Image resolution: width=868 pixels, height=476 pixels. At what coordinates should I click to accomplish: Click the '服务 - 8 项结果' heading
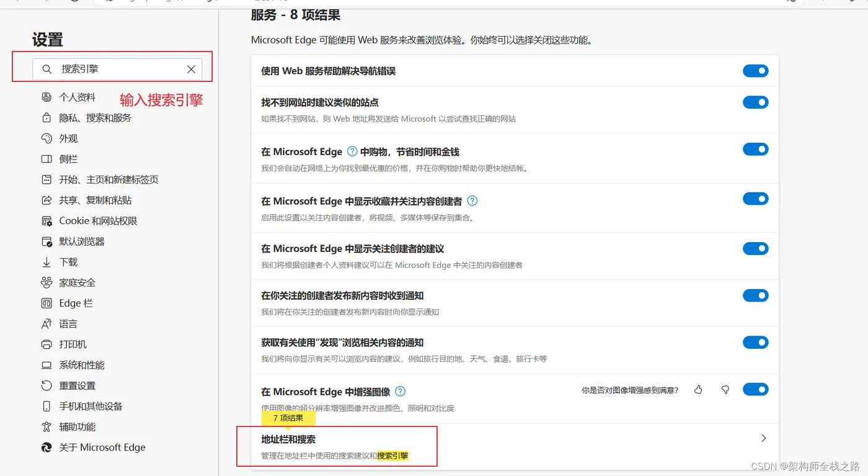pos(296,16)
